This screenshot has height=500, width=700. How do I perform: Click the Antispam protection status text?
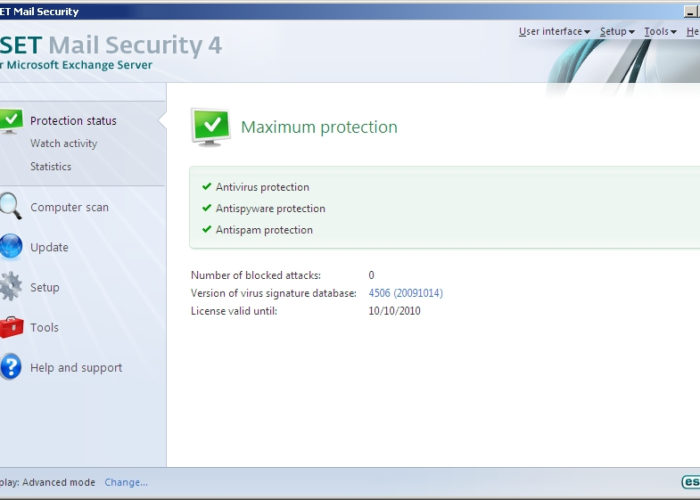(264, 230)
